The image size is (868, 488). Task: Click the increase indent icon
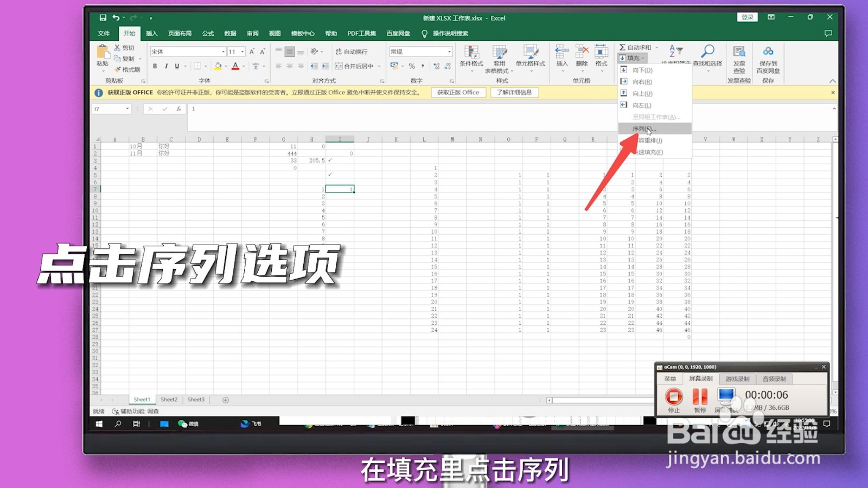coord(325,66)
